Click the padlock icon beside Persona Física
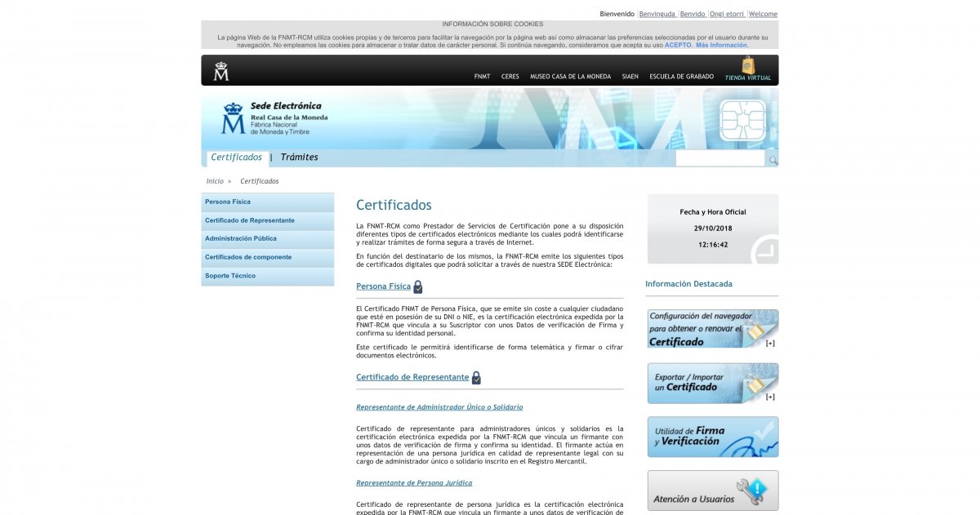The image size is (980, 515). 418,287
